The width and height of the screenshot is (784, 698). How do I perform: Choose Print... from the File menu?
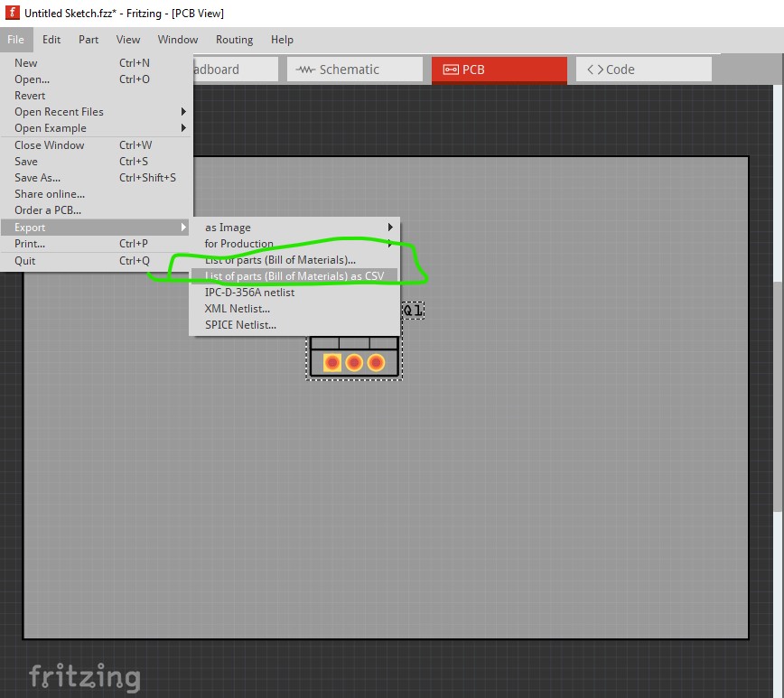coord(96,244)
